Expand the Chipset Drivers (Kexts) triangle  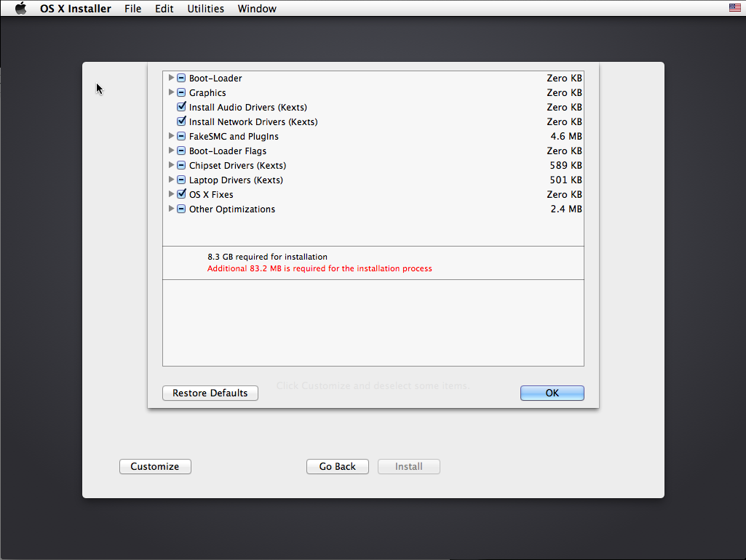(171, 165)
